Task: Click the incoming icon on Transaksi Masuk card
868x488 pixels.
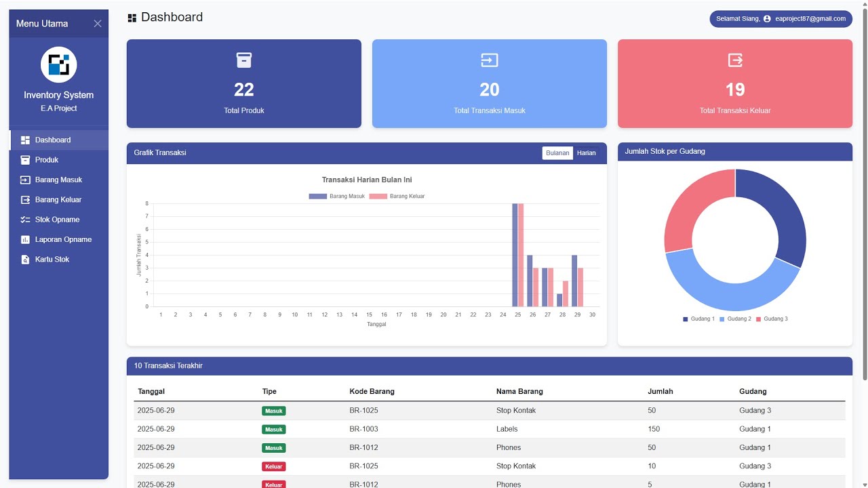Action: [490, 60]
